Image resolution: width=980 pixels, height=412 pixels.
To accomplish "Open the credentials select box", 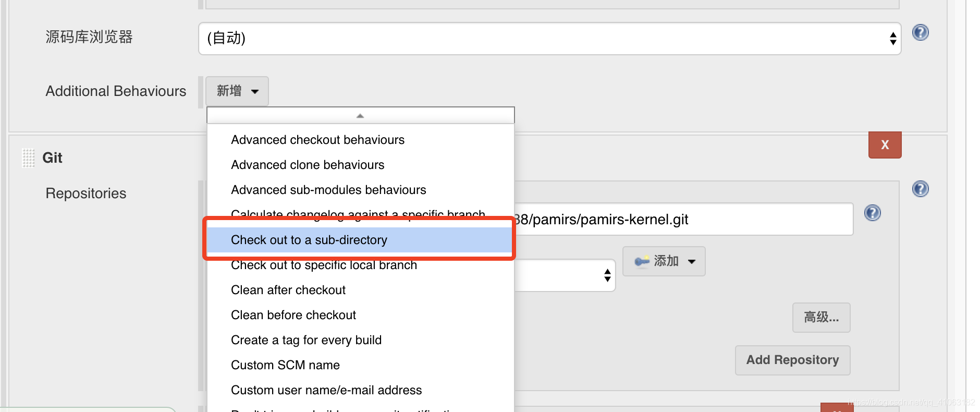I will [x=565, y=275].
